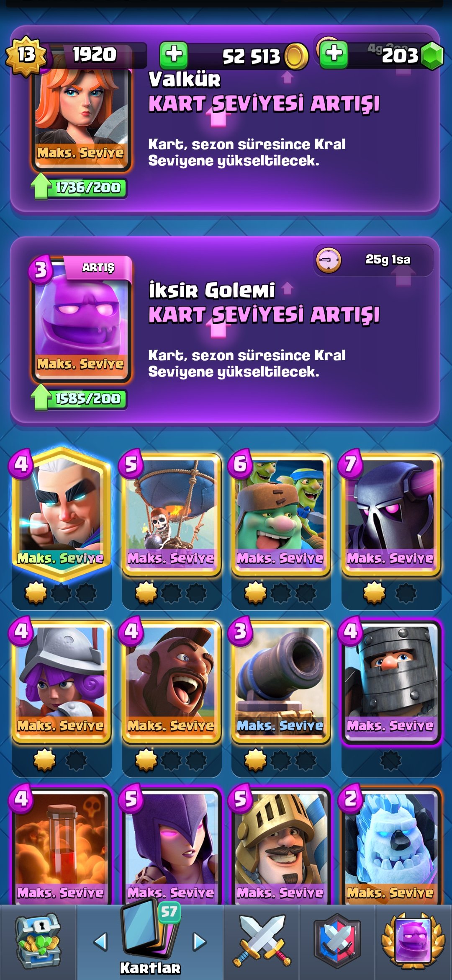The width and height of the screenshot is (452, 980).
Task: Go to previous tab with left arrow
Action: [100, 941]
